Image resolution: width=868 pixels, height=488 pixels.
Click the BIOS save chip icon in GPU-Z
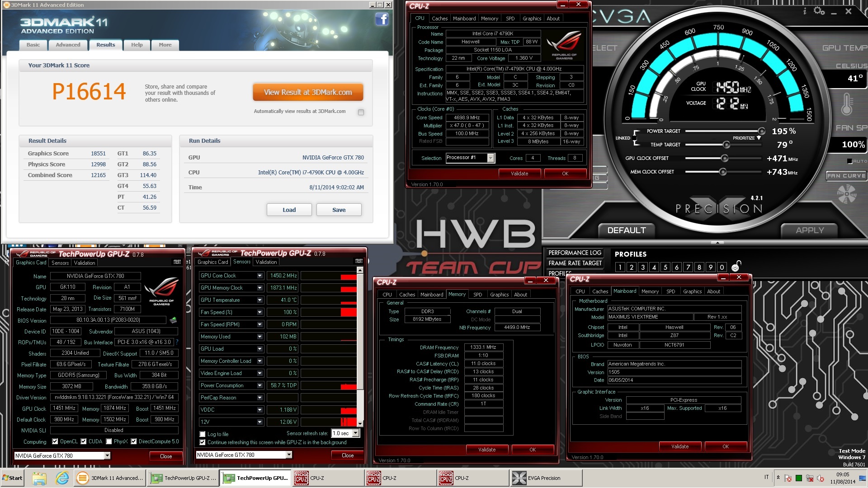173,320
